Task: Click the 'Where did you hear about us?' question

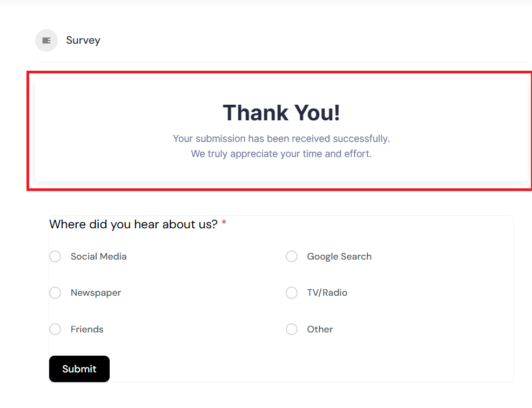Action: (x=133, y=224)
